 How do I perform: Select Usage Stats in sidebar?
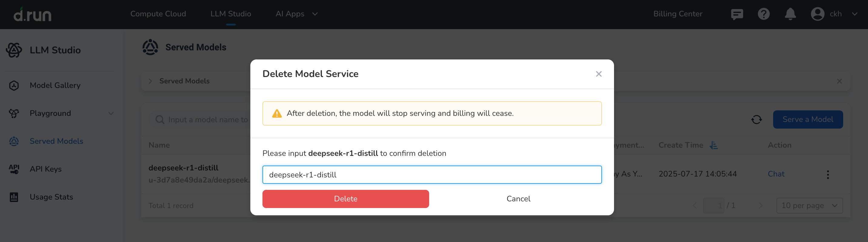pyautogui.click(x=51, y=197)
